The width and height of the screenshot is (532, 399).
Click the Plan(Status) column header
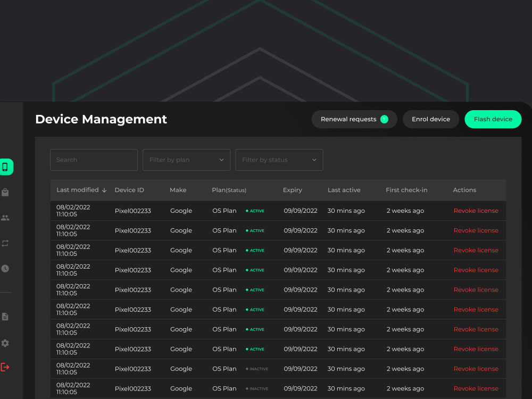tap(229, 190)
